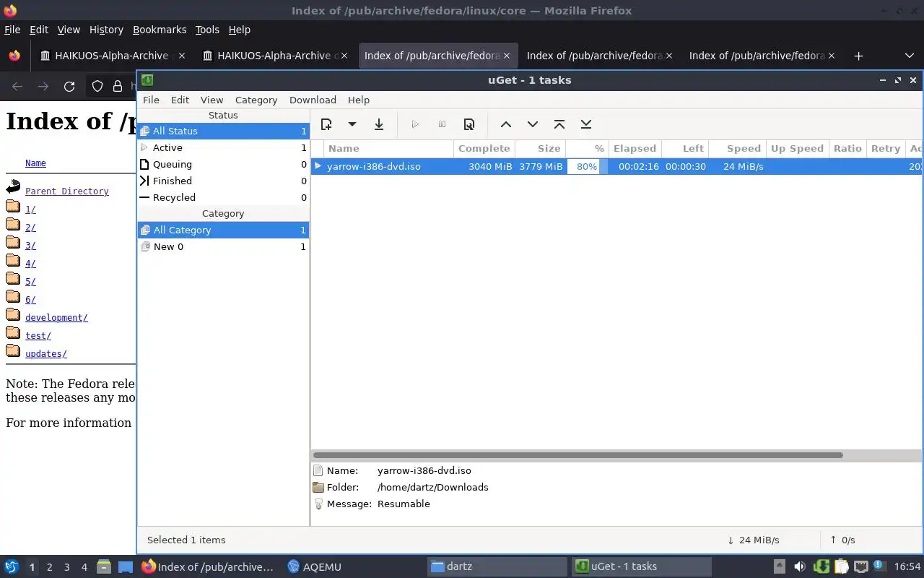This screenshot has height=578, width=924.
Task: Open the development/ folder link
Action: [56, 318]
